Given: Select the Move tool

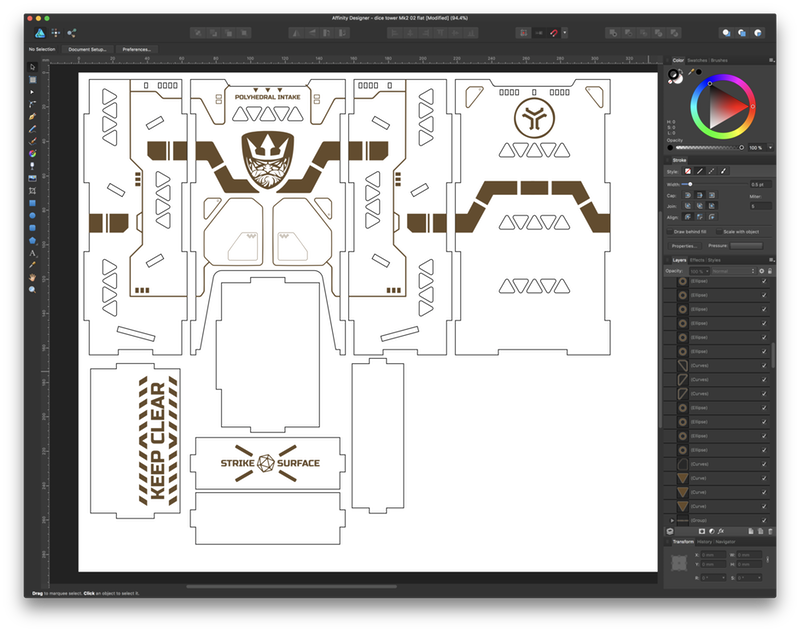Looking at the screenshot, I should (x=32, y=67).
